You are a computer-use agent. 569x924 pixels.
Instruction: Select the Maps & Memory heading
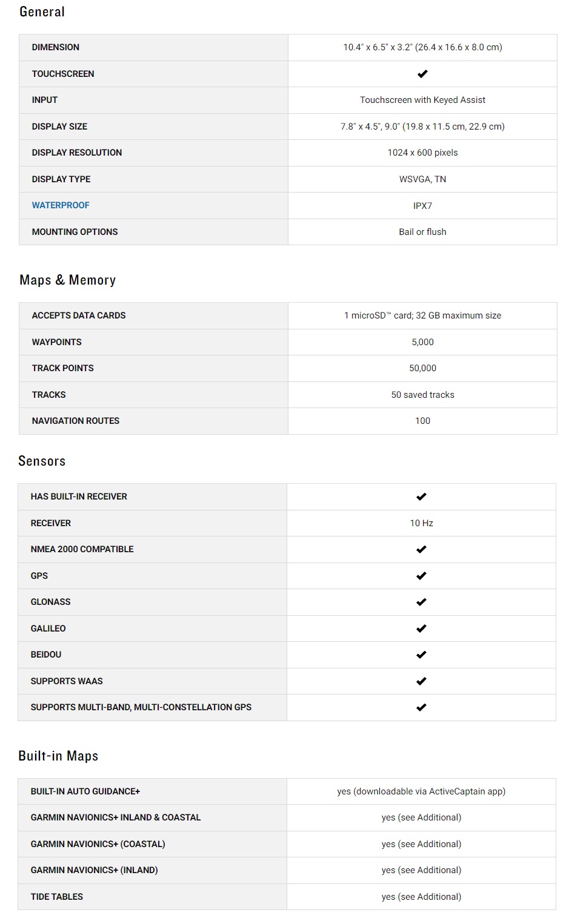point(67,280)
